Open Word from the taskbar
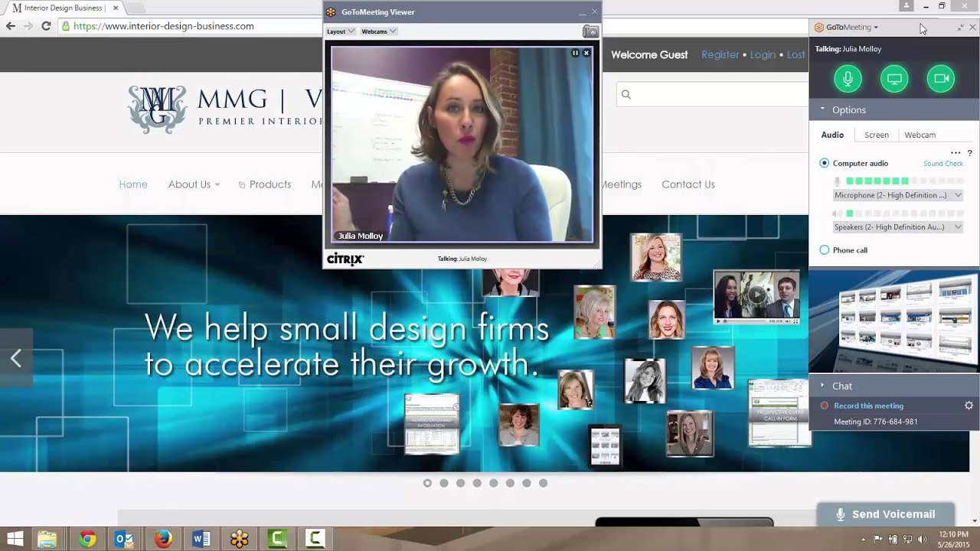980x551 pixels. [201, 540]
